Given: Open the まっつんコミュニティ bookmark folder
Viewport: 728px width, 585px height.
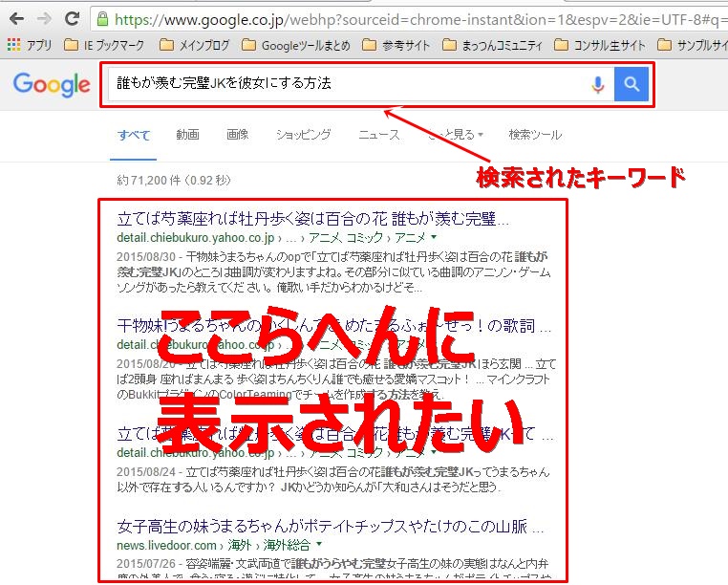Looking at the screenshot, I should click(493, 45).
